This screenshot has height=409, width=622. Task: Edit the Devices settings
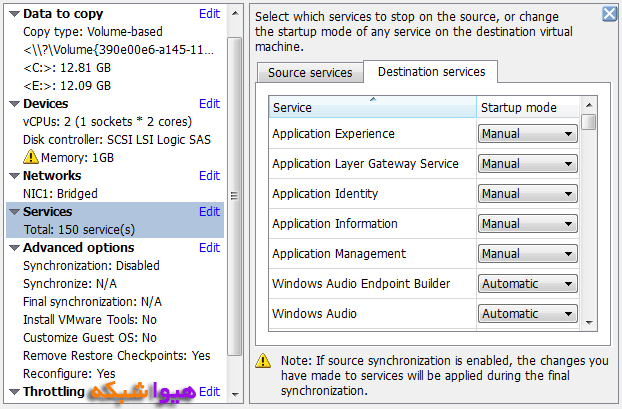[209, 104]
